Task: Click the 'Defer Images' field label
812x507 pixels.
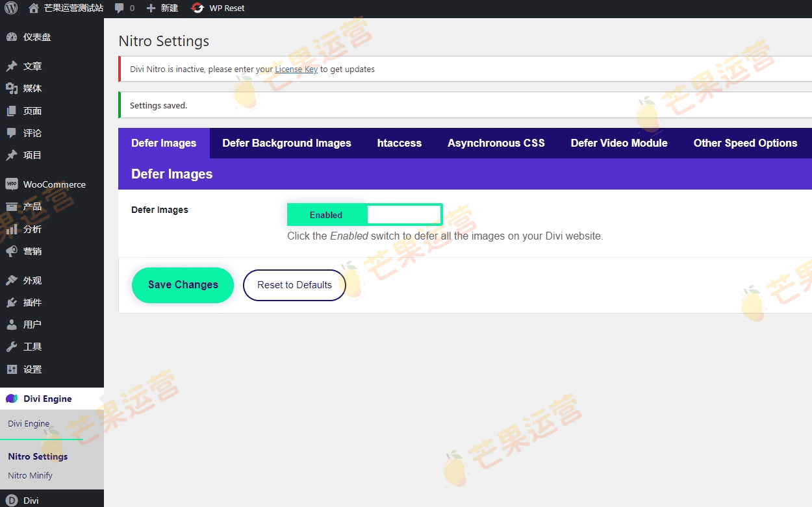Action: (x=160, y=210)
